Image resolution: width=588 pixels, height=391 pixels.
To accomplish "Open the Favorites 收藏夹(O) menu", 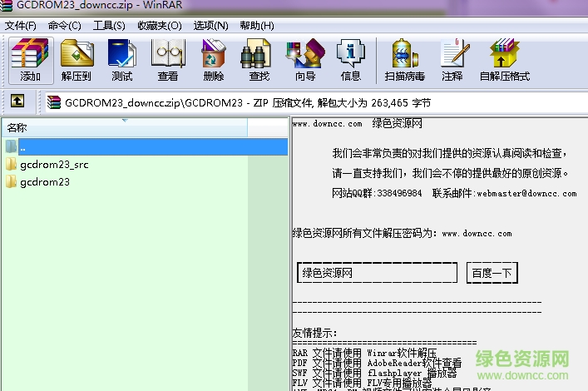I will [x=160, y=26].
